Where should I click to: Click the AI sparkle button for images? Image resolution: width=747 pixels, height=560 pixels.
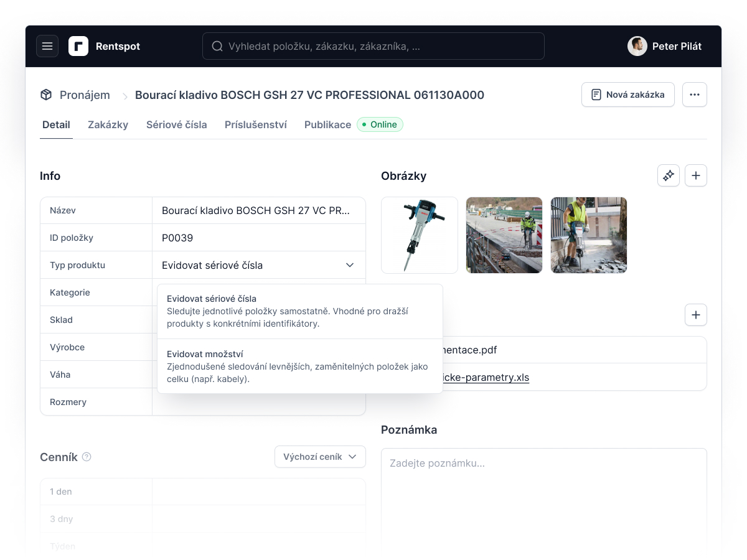point(669,175)
